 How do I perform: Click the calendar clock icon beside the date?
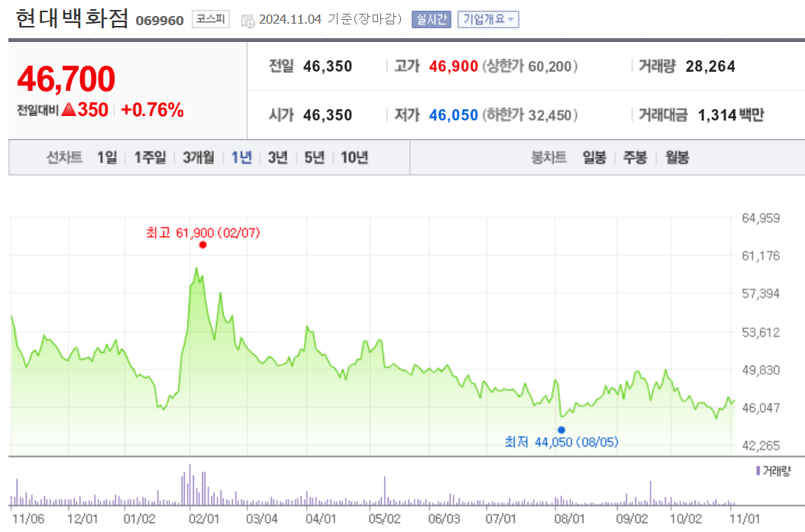click(247, 21)
